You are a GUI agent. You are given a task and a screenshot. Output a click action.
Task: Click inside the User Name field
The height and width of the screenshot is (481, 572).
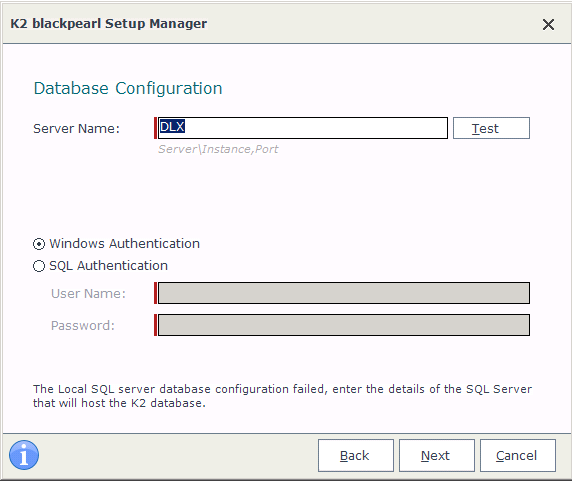344,293
